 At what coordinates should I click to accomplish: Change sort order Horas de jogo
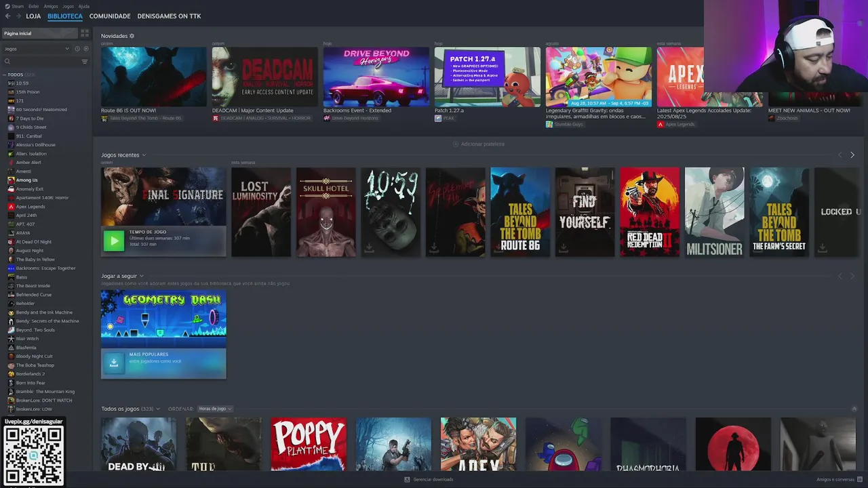click(x=214, y=409)
